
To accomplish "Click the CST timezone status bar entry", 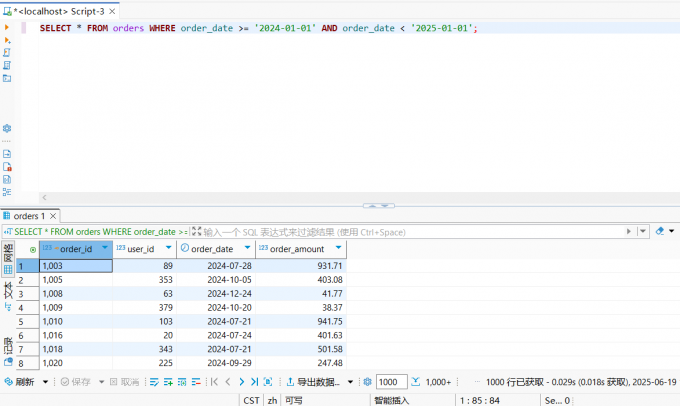I will pos(251,400).
